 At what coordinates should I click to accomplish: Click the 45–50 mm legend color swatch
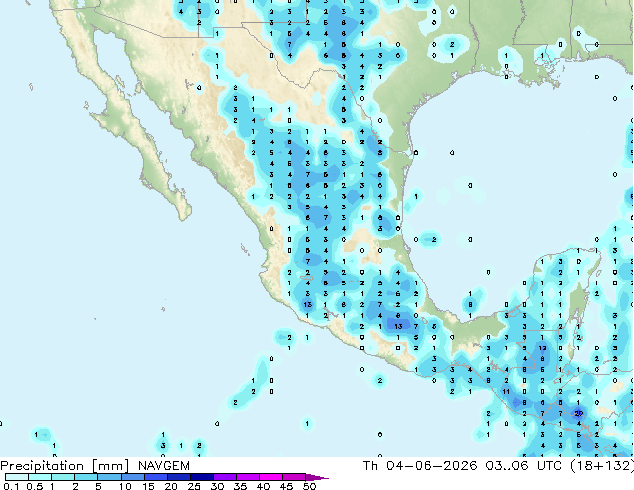294,477
